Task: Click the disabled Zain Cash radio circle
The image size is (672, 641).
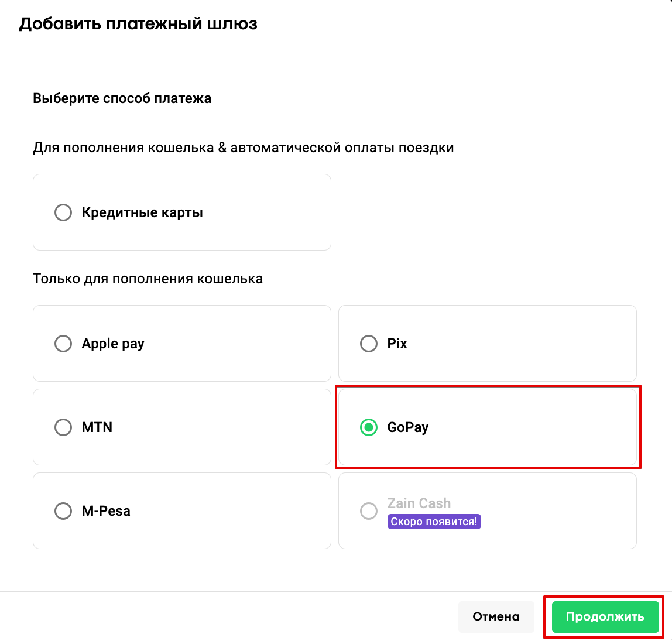Action: (x=369, y=511)
